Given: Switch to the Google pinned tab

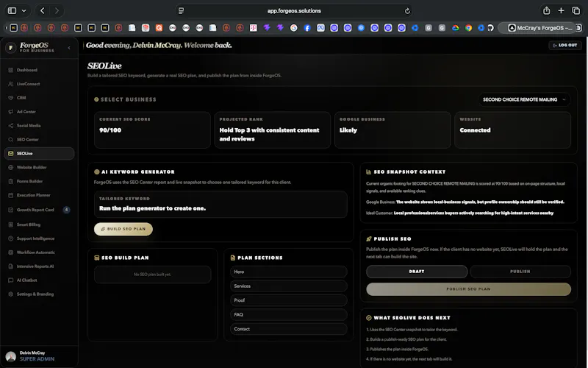Looking at the screenshot, I should click(x=293, y=28).
